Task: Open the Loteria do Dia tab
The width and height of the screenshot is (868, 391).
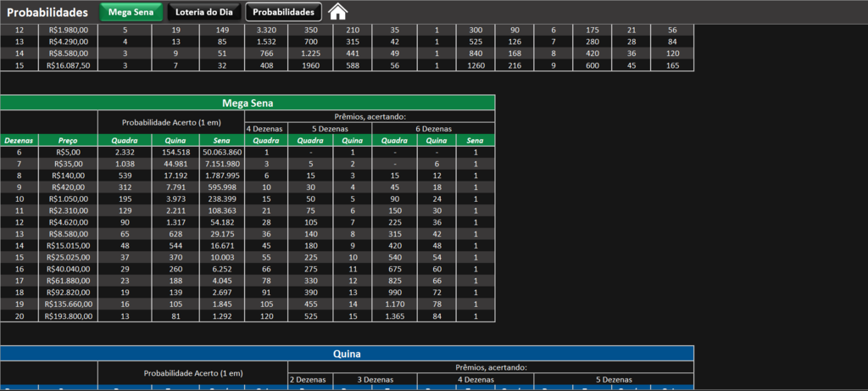Action: point(204,12)
